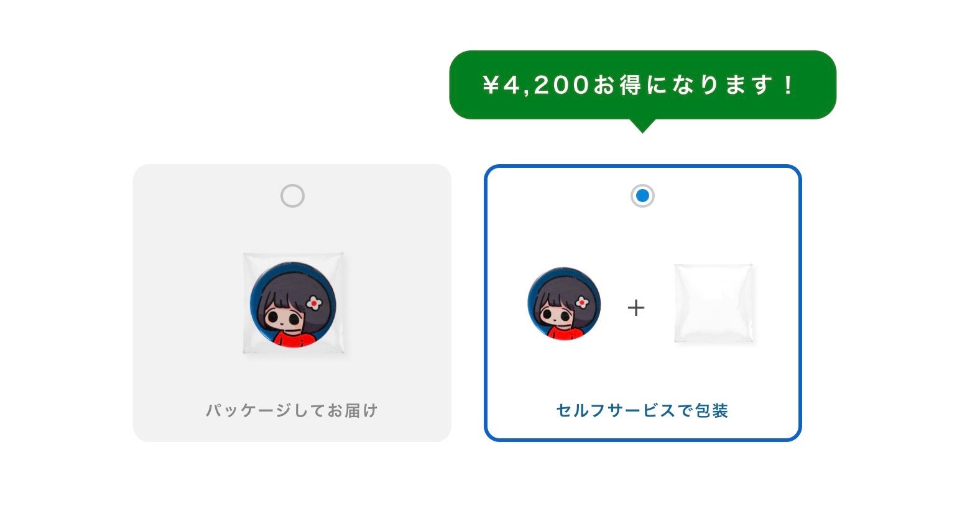The height and width of the screenshot is (516, 980).
Task: Click the empty clear bag image
Action: click(x=714, y=303)
